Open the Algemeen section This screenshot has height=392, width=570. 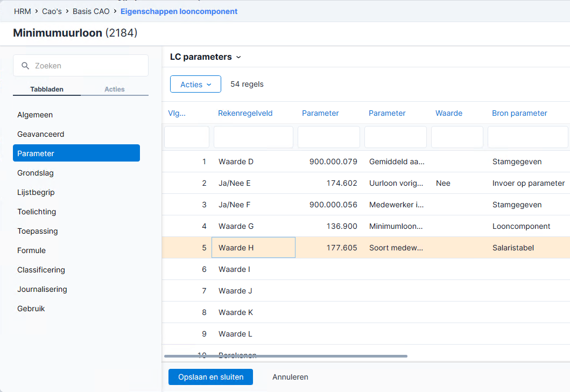pyautogui.click(x=35, y=115)
